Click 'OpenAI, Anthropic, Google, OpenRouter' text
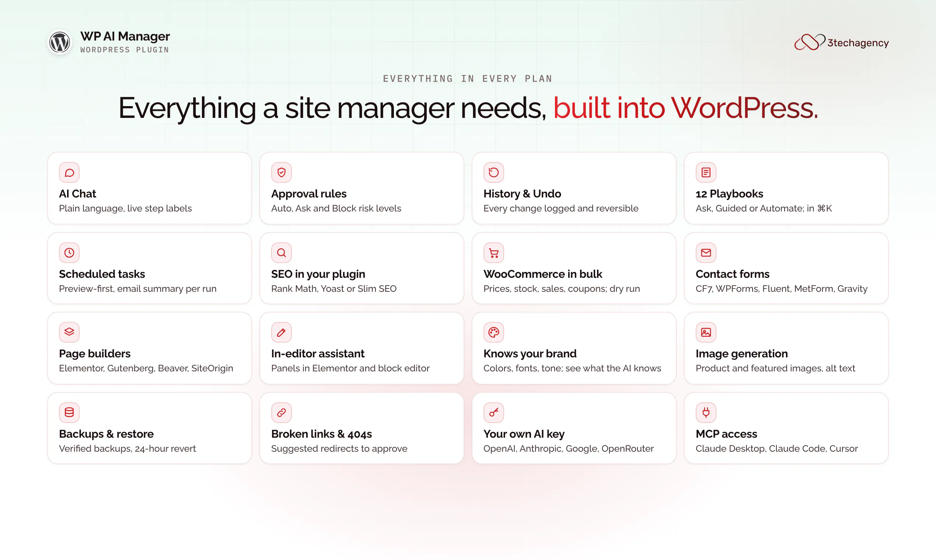The image size is (936, 560). (x=568, y=449)
